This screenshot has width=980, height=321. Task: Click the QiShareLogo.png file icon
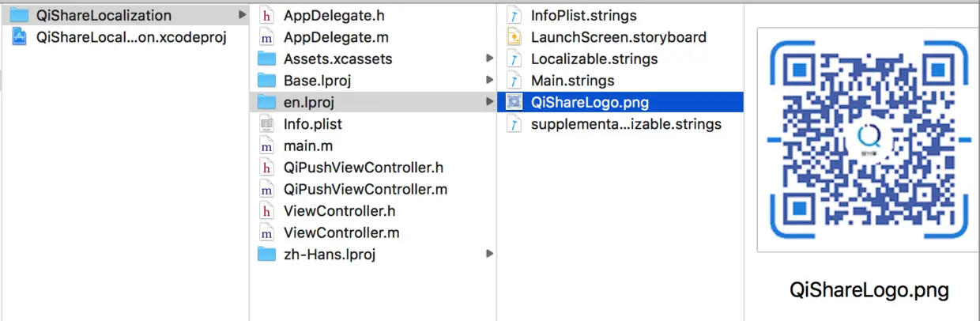(514, 102)
